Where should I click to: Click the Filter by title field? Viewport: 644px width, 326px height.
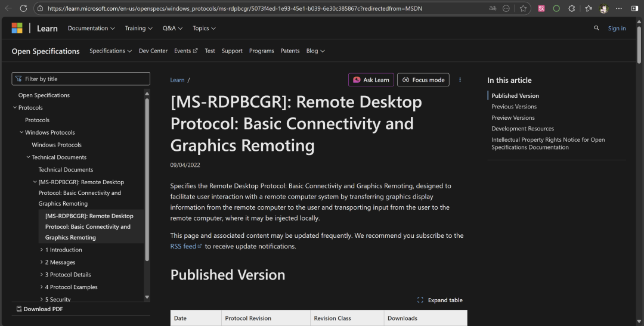click(x=81, y=79)
